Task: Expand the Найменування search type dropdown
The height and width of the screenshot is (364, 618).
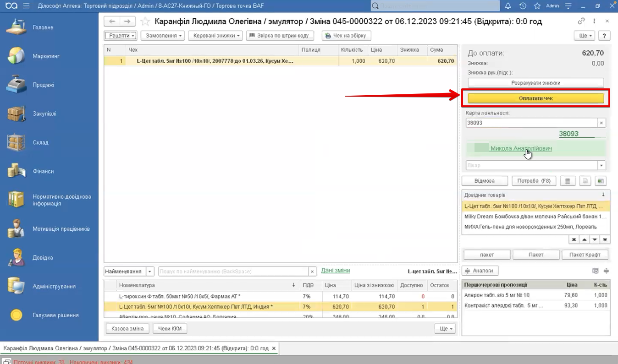Action: click(x=150, y=272)
